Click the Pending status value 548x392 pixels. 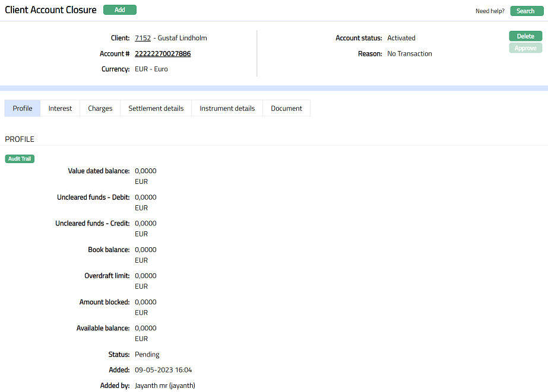point(147,355)
